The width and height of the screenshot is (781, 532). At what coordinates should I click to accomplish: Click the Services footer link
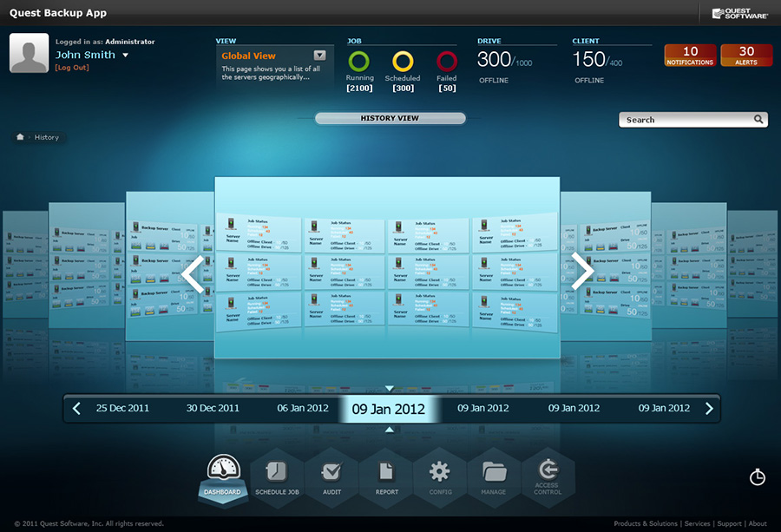point(698,523)
